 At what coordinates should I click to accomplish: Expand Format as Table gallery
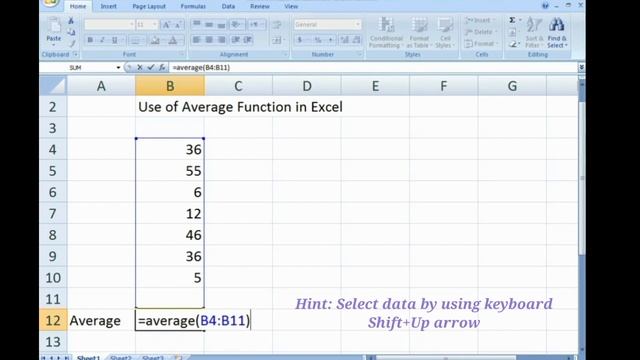(x=419, y=33)
